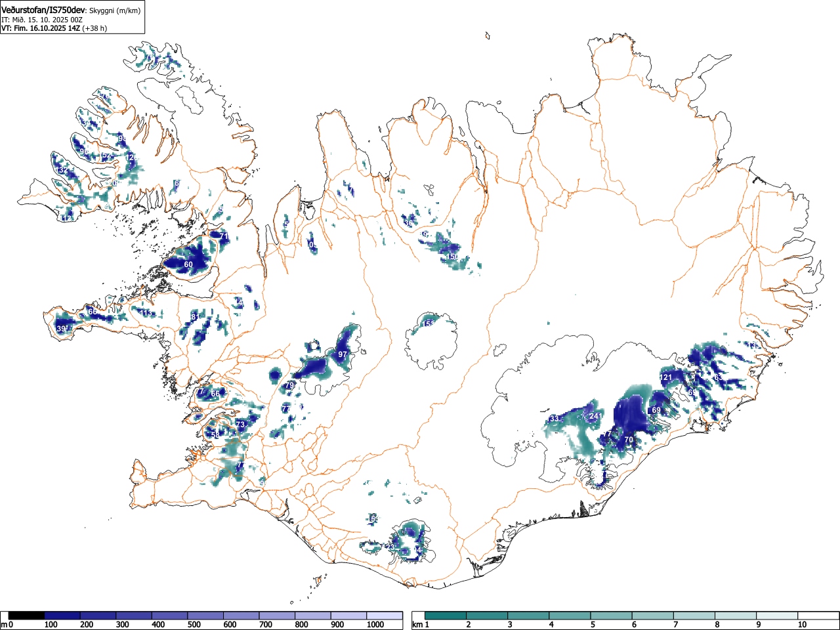Click the '97' visibility value on the map
This screenshot has height=630, width=840.
click(x=343, y=354)
